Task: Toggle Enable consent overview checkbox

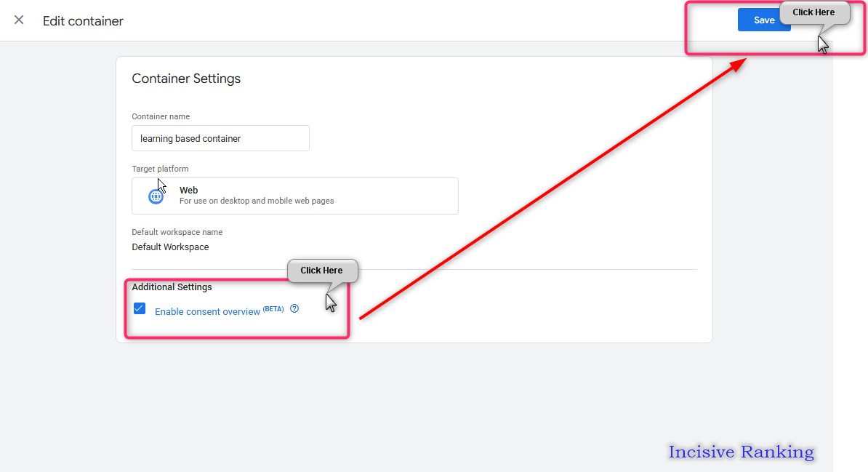Action: 140,308
